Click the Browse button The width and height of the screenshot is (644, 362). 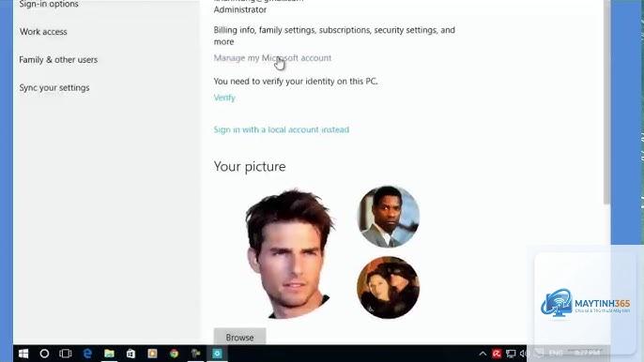click(240, 337)
